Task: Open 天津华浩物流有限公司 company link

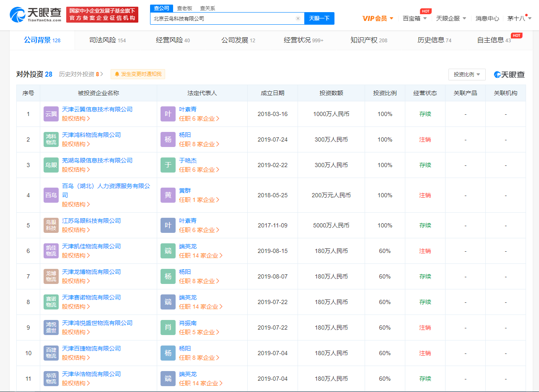Action: tap(91, 374)
